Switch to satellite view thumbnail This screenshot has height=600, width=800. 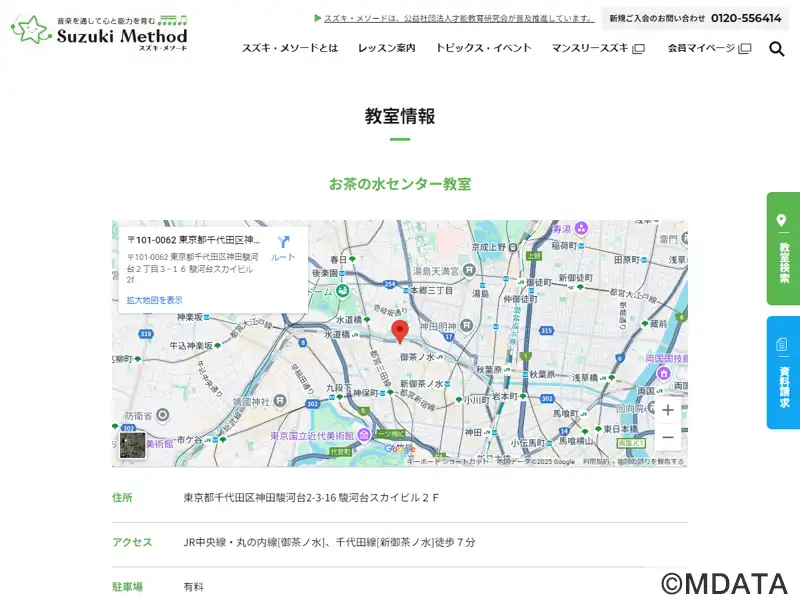pos(133,445)
